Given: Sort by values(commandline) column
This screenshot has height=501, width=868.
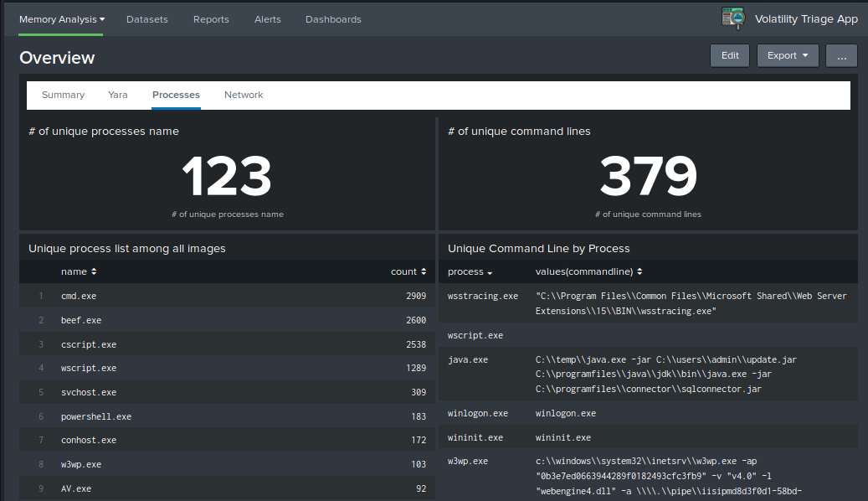Looking at the screenshot, I should [x=588, y=271].
